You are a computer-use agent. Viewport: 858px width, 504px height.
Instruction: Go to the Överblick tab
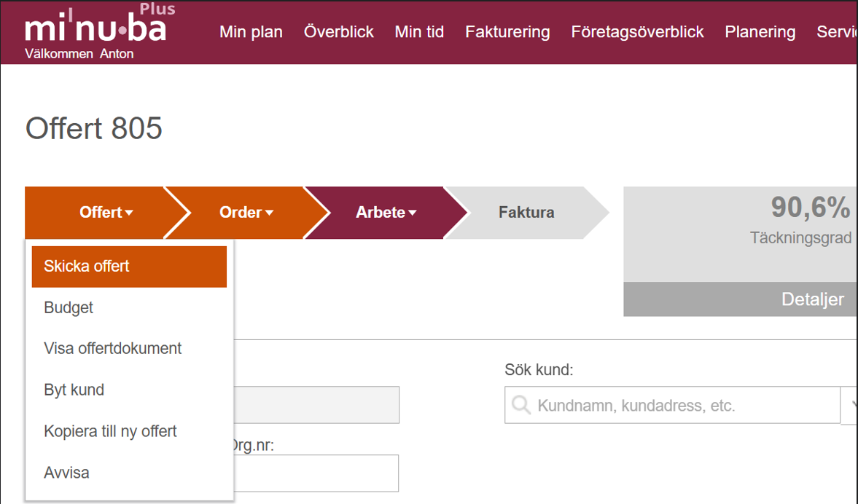[339, 32]
